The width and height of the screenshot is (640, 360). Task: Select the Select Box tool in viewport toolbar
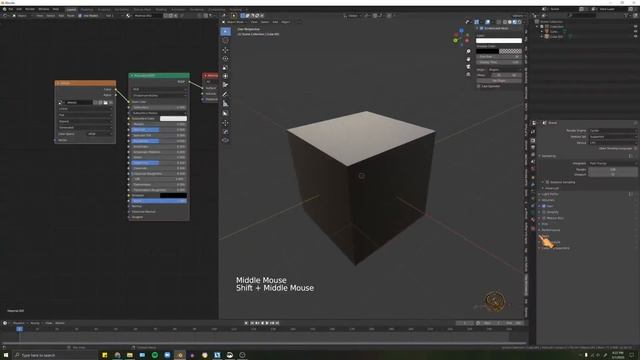coord(225,31)
